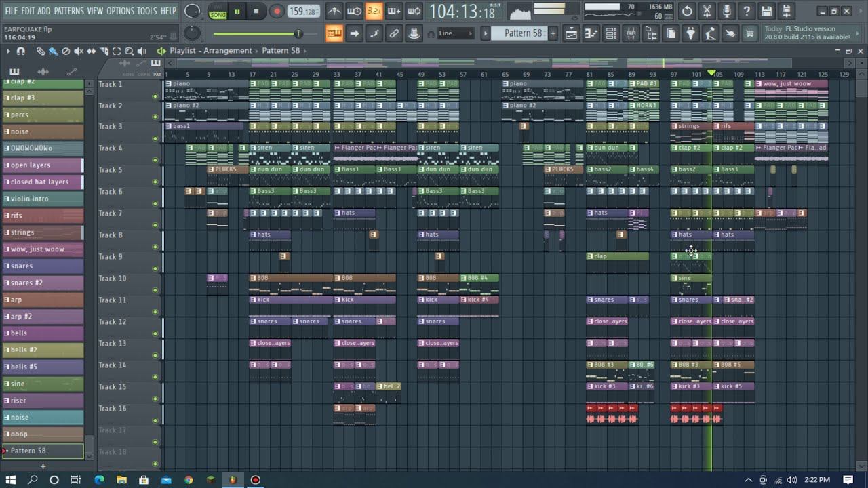Mute Track 1 via its green dot

tap(155, 96)
